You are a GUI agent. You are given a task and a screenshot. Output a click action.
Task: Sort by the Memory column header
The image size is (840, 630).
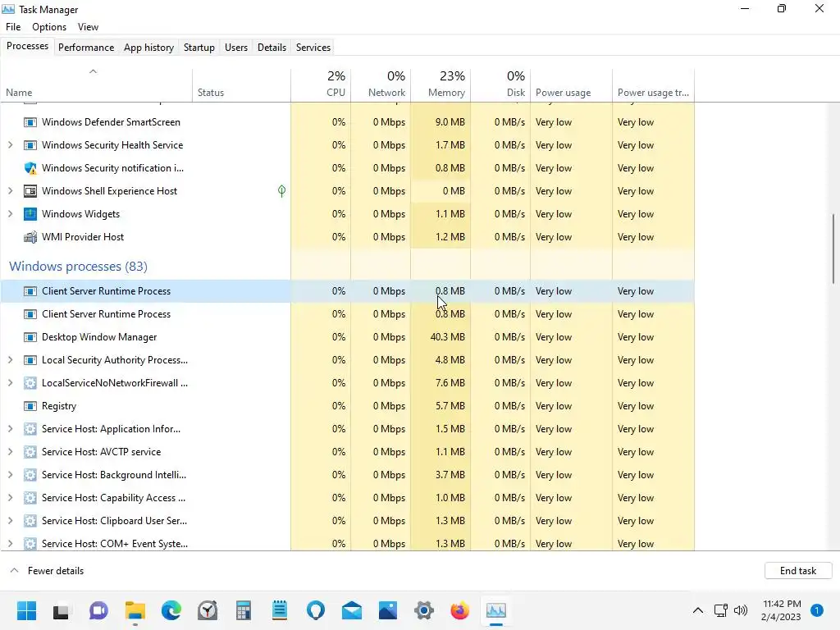(x=441, y=85)
